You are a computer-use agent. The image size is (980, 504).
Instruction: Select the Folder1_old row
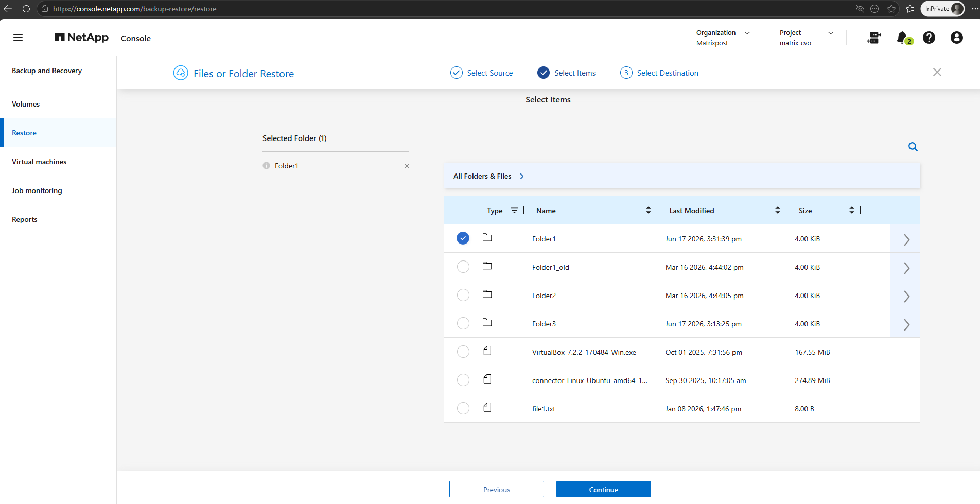(463, 267)
